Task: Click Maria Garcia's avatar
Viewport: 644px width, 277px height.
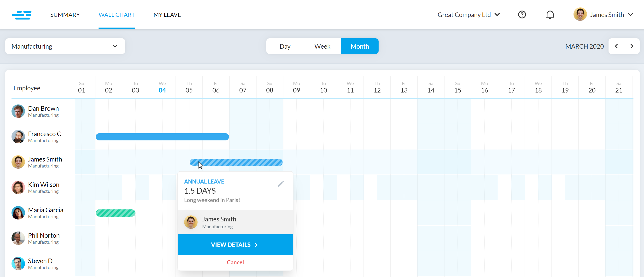Action: (18, 213)
